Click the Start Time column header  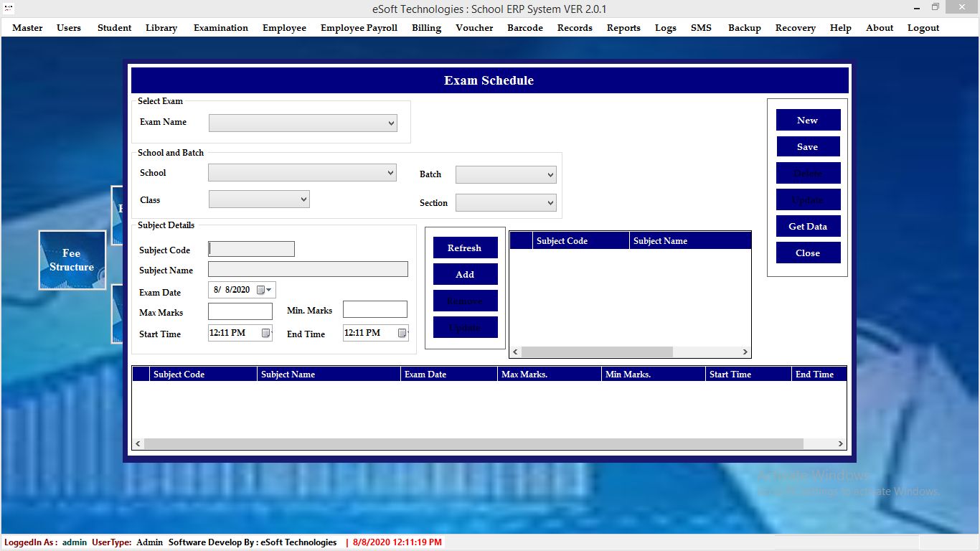point(749,375)
